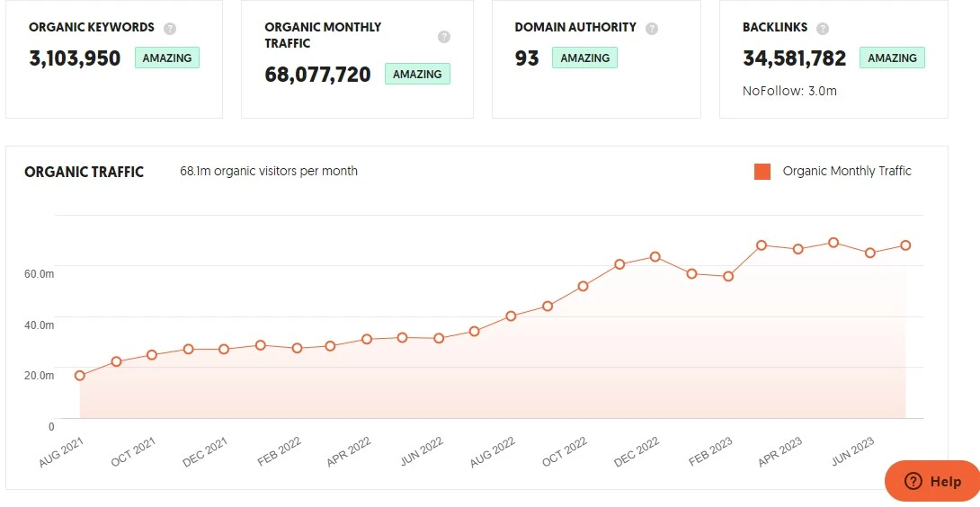980x507 pixels.
Task: Click question mark next to Domain Authority
Action: pos(652,28)
